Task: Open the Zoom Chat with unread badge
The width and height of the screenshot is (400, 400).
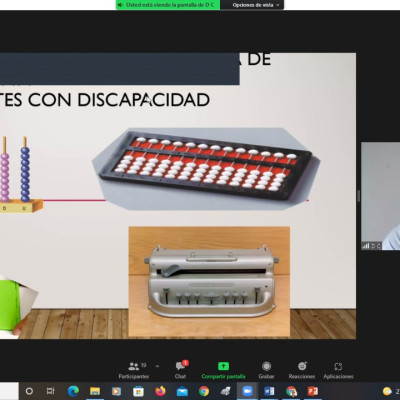Action: click(x=181, y=370)
